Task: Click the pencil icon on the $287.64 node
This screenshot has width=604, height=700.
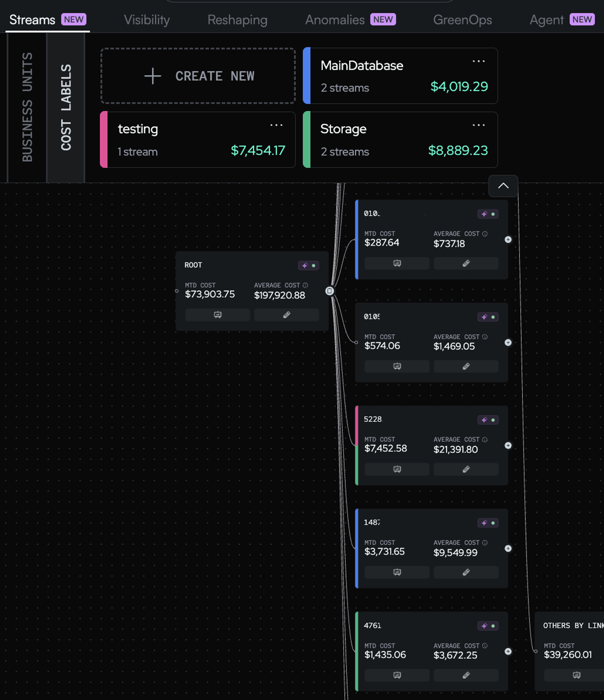Action: 466,263
